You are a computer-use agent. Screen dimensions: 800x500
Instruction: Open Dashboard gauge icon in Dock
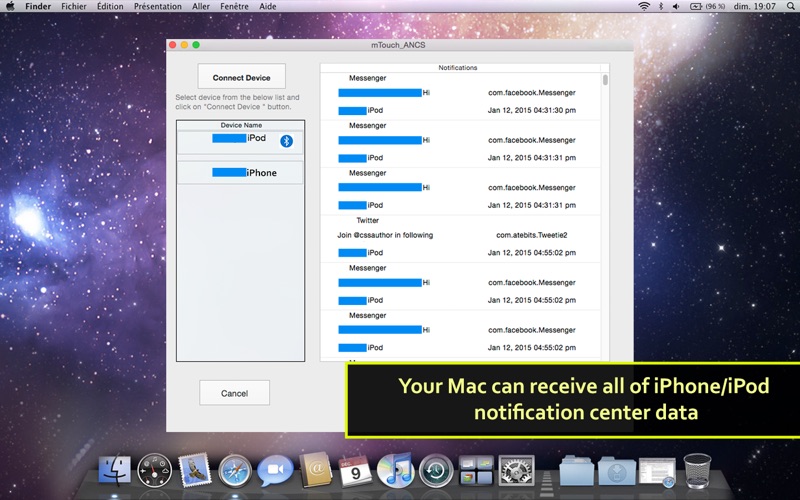click(155, 470)
